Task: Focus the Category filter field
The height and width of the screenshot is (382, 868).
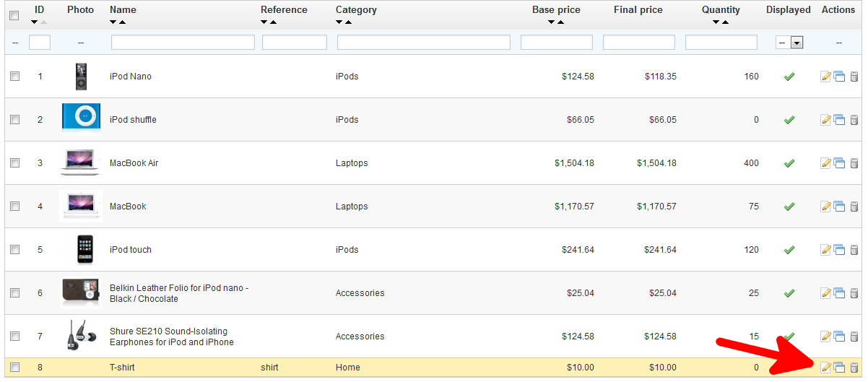Action: (x=425, y=43)
